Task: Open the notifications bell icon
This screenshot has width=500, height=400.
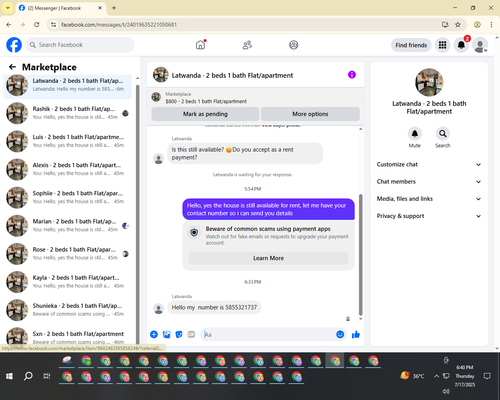Action: click(x=461, y=45)
